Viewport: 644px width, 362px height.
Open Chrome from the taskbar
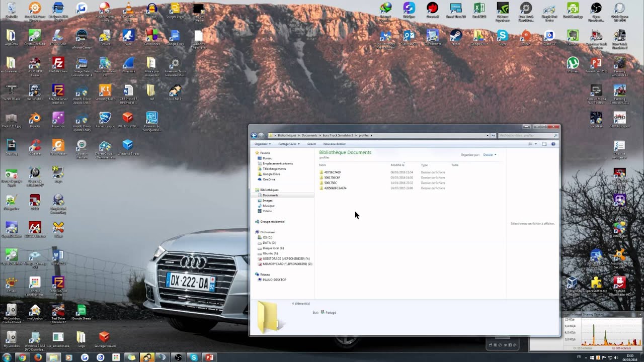point(22,357)
